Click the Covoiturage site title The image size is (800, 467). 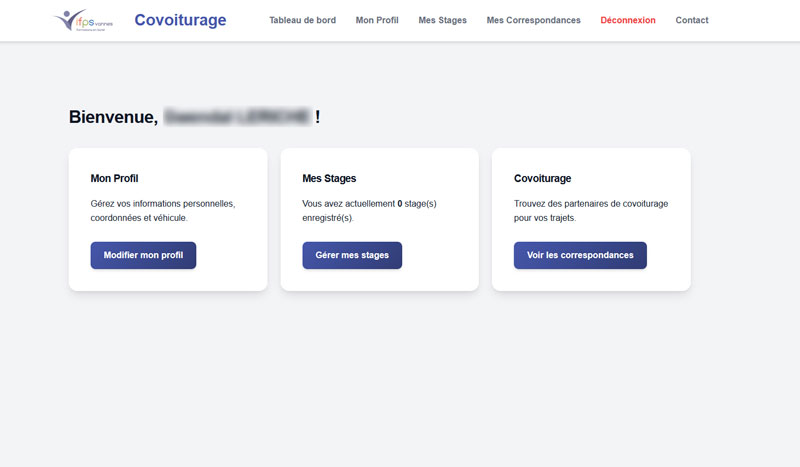click(180, 20)
